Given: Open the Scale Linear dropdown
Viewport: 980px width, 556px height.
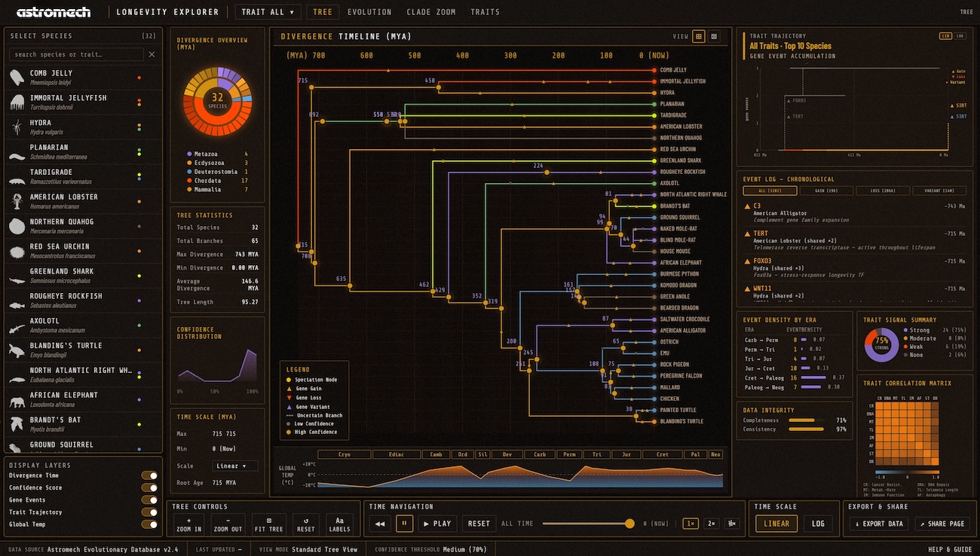Looking at the screenshot, I should 235,466.
